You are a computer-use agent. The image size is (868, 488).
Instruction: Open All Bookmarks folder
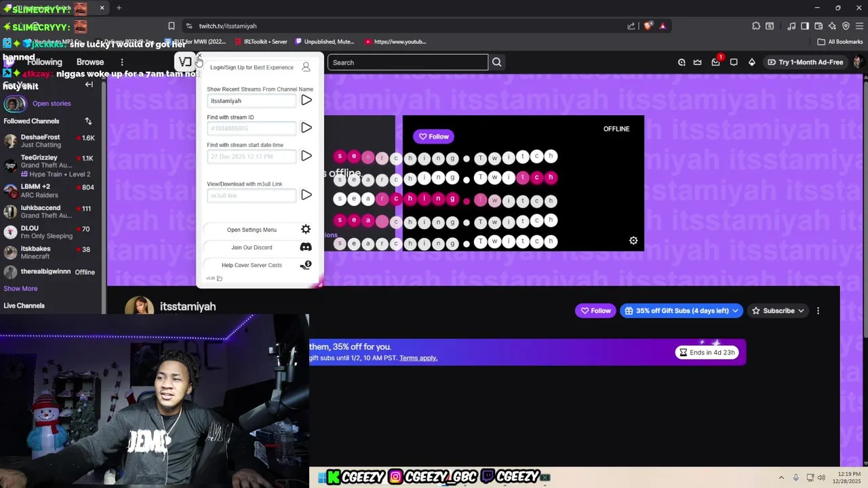[840, 41]
